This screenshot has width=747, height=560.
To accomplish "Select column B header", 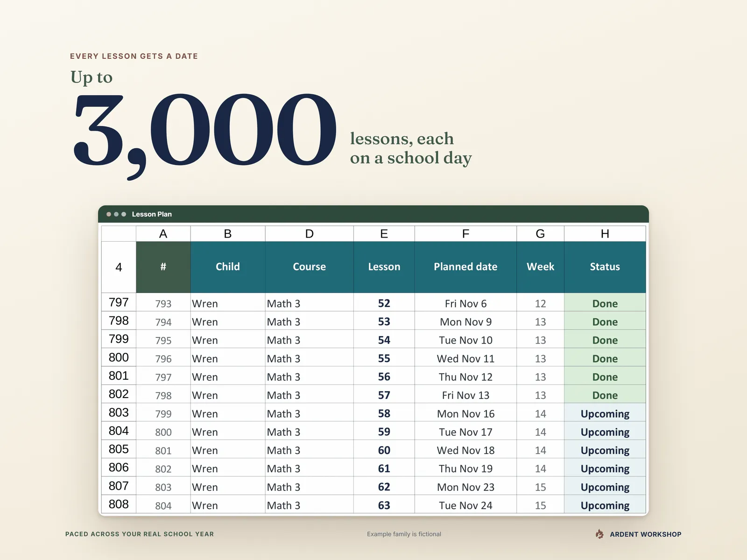I will pos(228,234).
